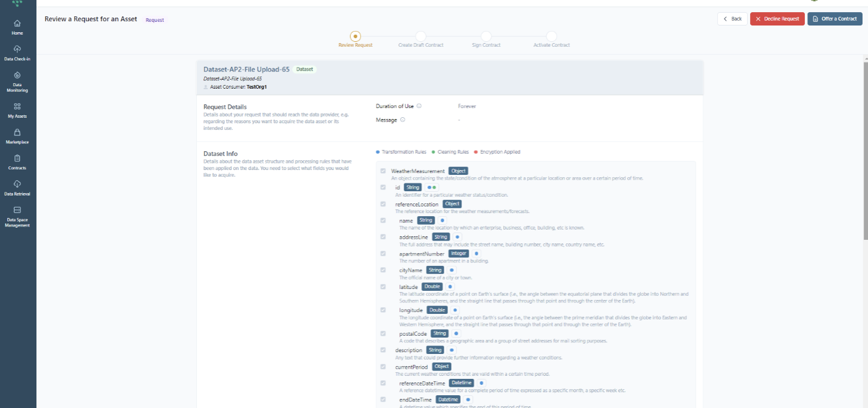The height and width of the screenshot is (408, 868).
Task: Click the Offer a Contract button
Action: tap(835, 19)
